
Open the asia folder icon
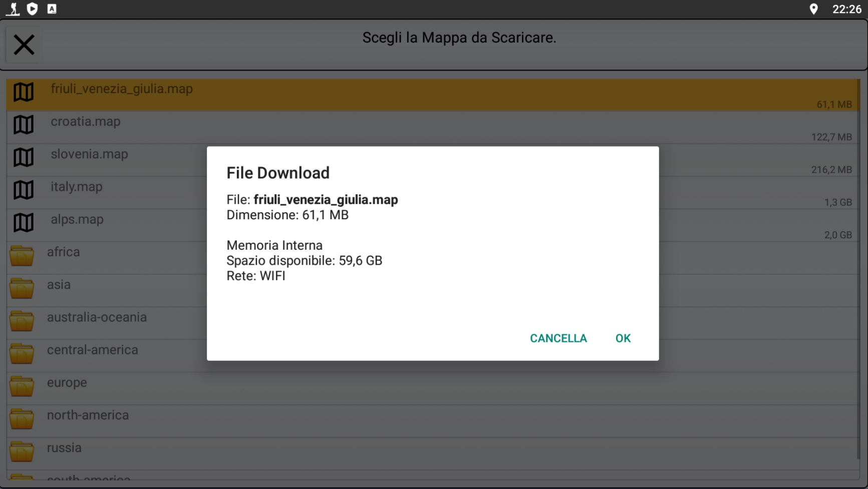22,288
